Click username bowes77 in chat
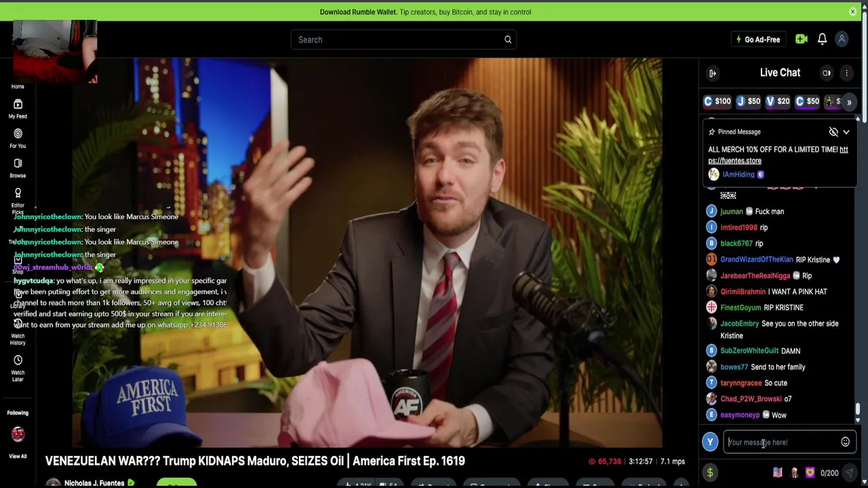This screenshot has height=488, width=868. point(734,367)
